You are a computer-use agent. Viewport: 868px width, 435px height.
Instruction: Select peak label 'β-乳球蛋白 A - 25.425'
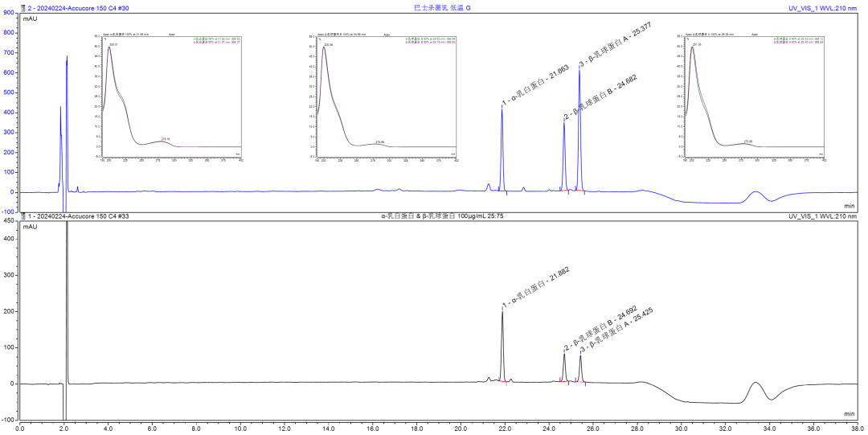point(616,330)
